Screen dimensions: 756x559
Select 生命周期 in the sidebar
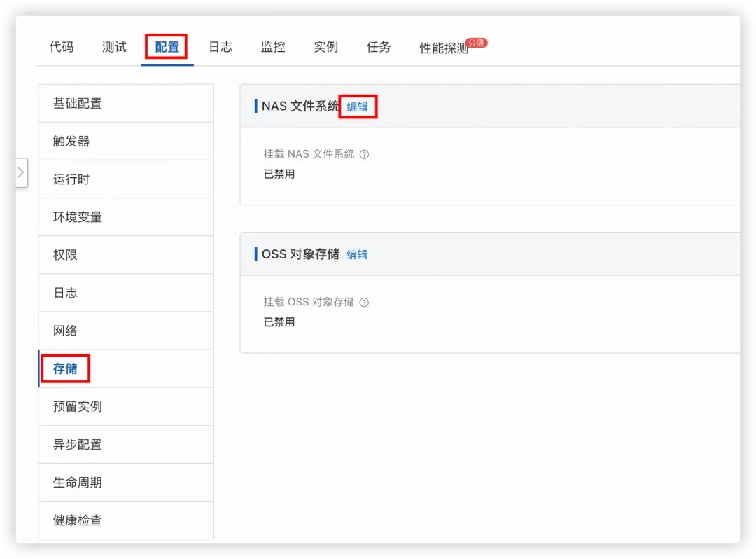pos(126,483)
